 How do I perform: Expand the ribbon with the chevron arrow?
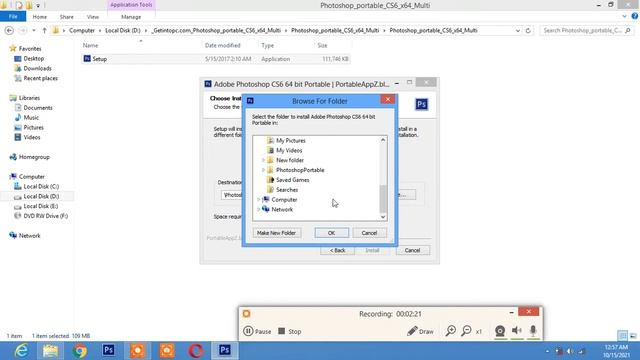click(x=624, y=16)
